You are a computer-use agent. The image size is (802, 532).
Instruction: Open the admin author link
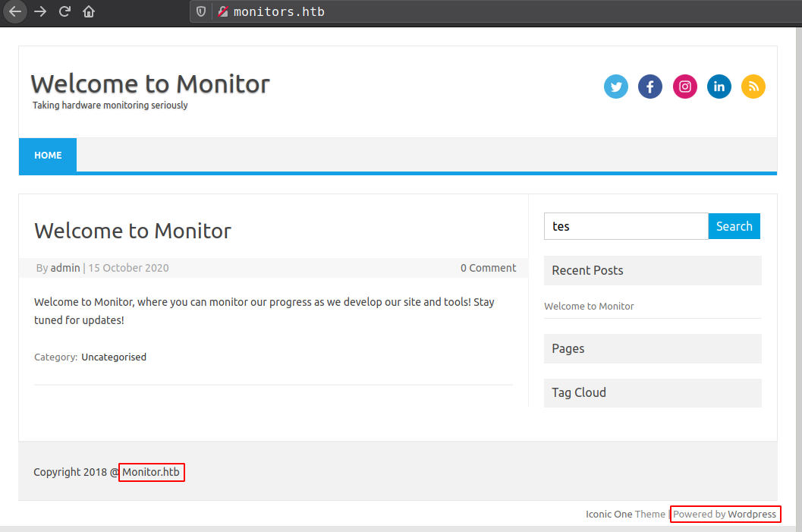(x=65, y=268)
